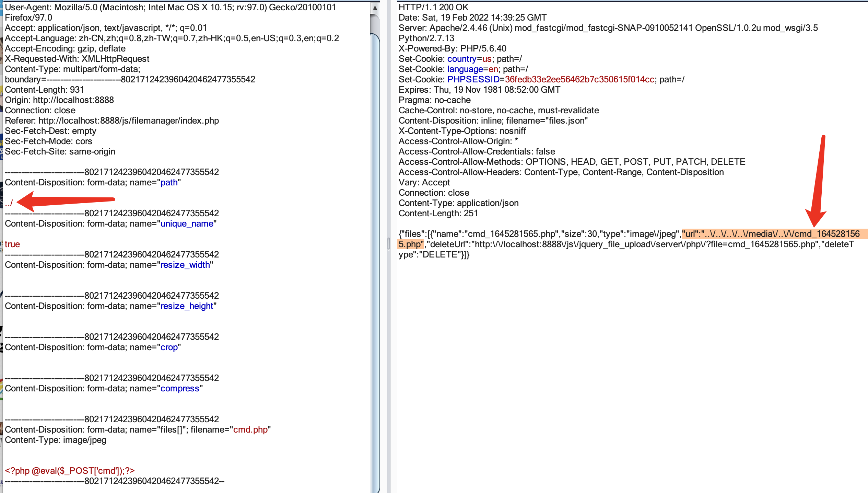The width and height of the screenshot is (868, 493).
Task: Click the 'path' parameter name in request
Action: pos(169,182)
